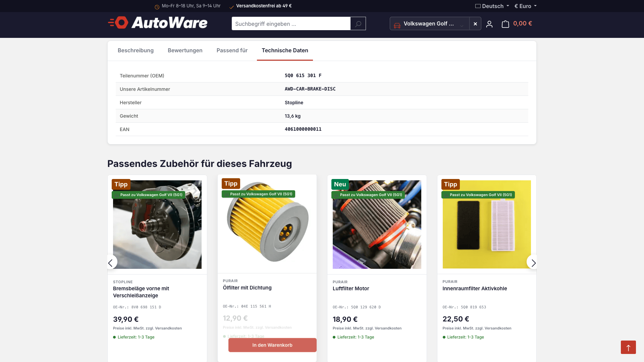The width and height of the screenshot is (644, 362).
Task: Click the scroll-to-top arrow button
Action: tap(628, 347)
